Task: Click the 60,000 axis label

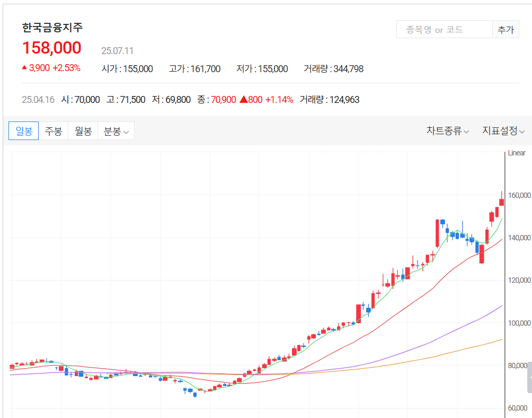Action: [x=518, y=408]
